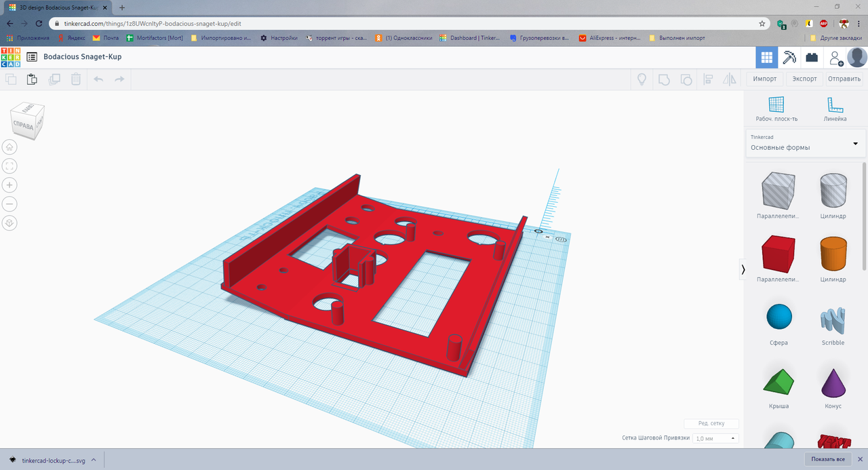Expand the downloaded svg file options arrow
The height and width of the screenshot is (470, 868).
tap(94, 460)
